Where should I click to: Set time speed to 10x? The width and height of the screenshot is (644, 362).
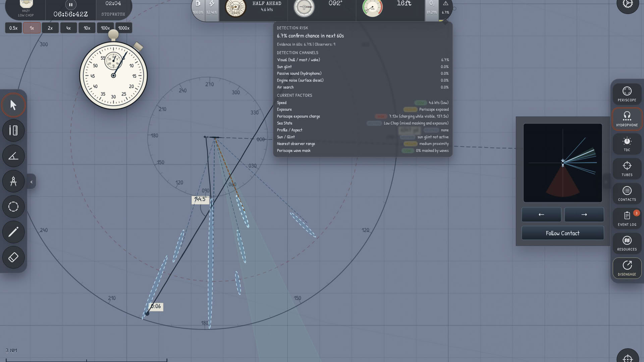[x=87, y=28]
